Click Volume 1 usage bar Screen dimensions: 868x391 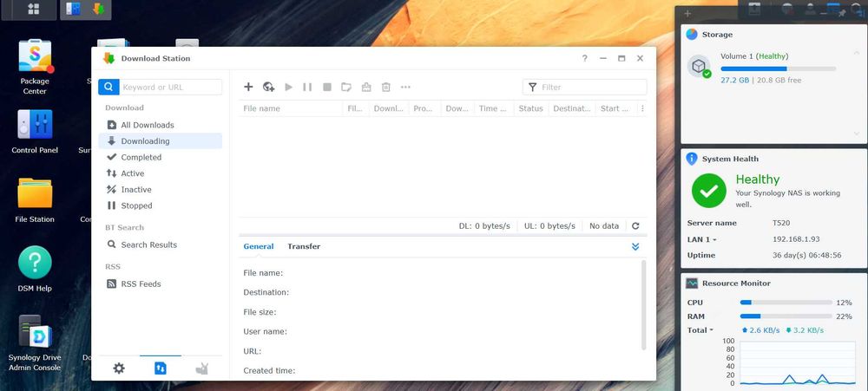[x=779, y=68]
